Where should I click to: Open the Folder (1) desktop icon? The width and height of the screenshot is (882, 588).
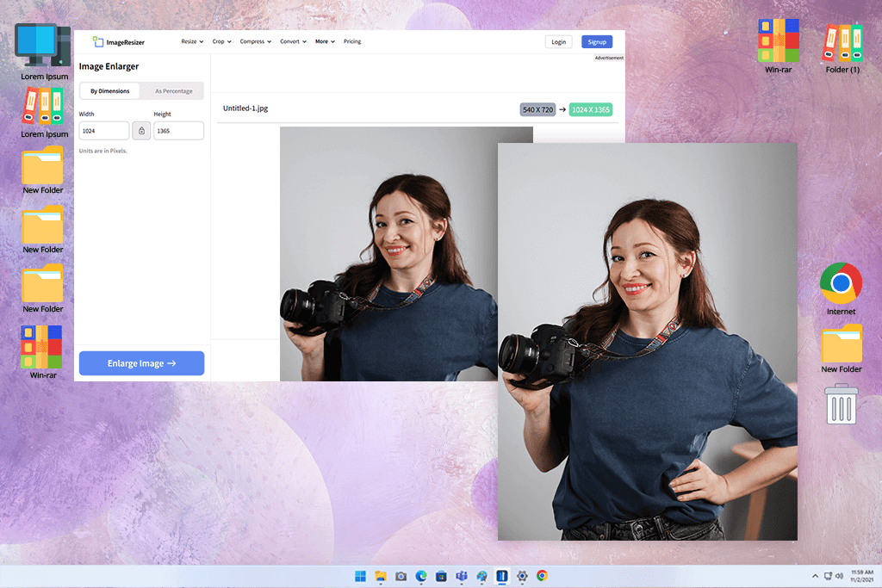coord(842,48)
